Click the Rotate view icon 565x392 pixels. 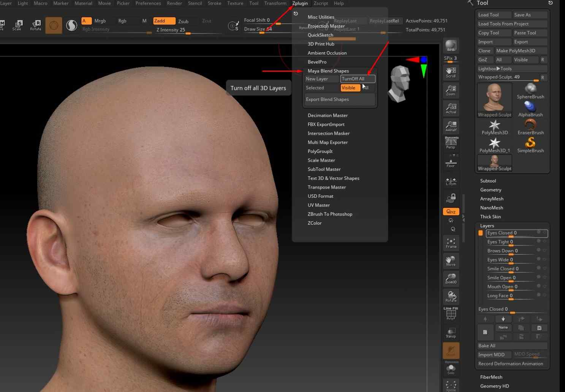click(451, 296)
